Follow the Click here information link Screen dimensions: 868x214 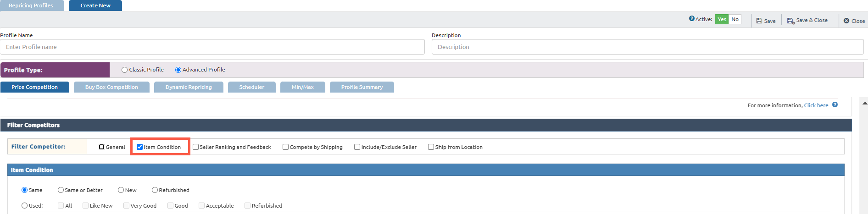coord(816,105)
